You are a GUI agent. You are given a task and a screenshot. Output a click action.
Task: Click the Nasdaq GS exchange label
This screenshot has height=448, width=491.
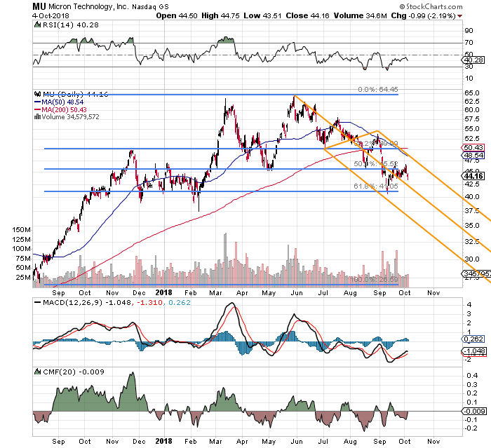click(150, 7)
